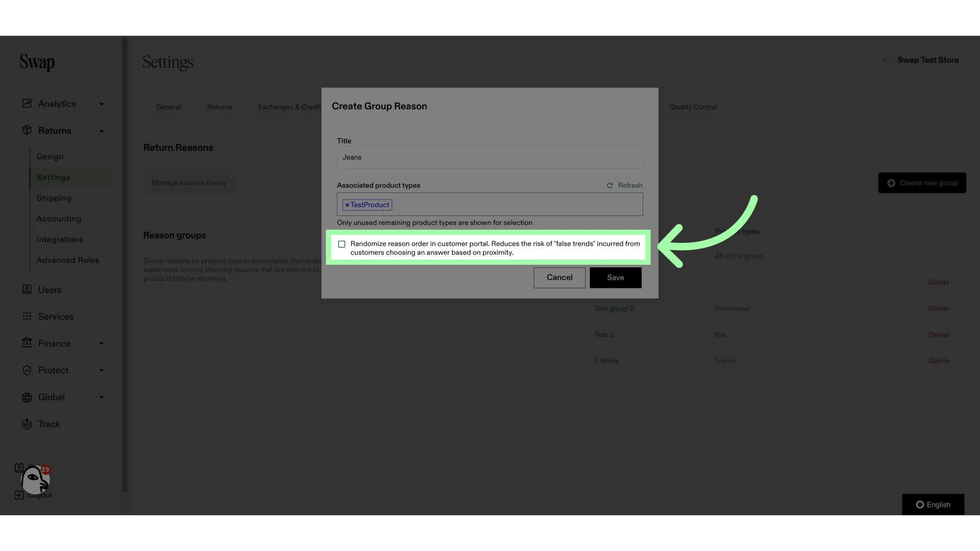
Task: Remove TestProduct tag via x
Action: click(x=347, y=205)
